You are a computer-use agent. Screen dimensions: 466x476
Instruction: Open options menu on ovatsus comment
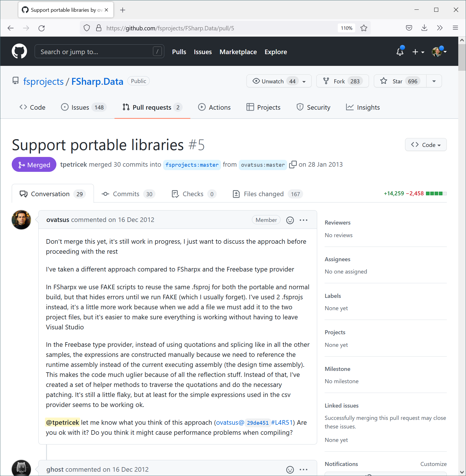[303, 220]
